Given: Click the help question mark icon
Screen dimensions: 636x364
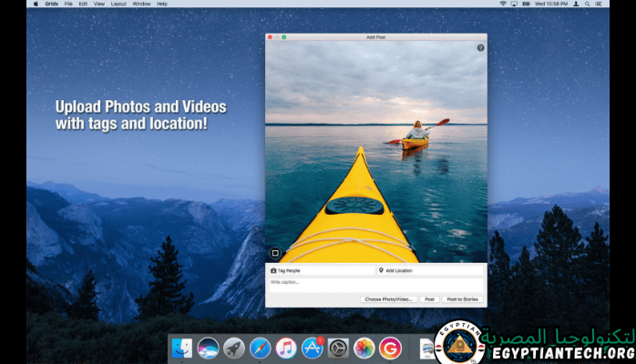Looking at the screenshot, I should tap(480, 47).
